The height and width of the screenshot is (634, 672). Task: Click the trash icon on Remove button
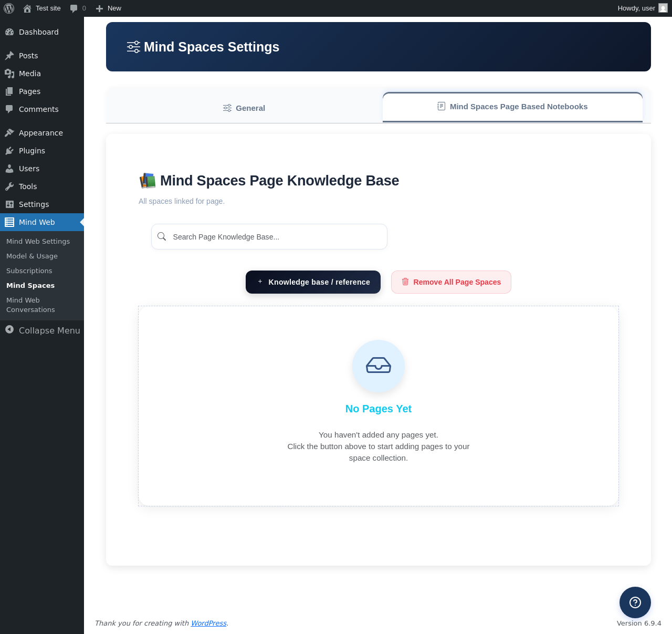[405, 282]
